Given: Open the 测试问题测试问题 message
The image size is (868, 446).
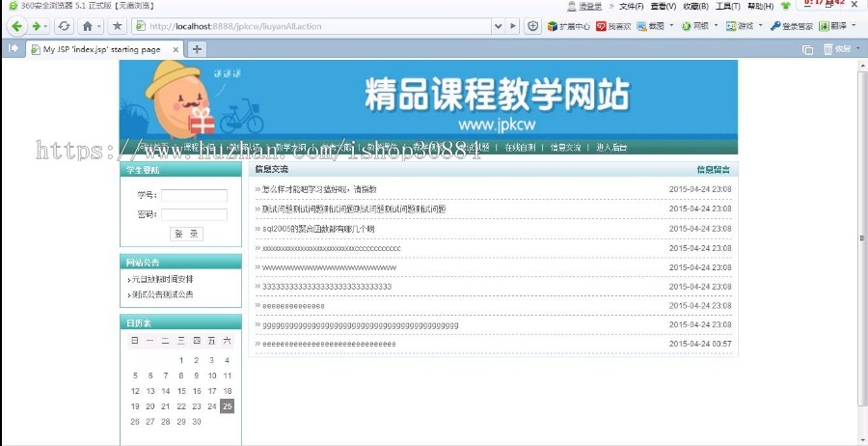Looking at the screenshot, I should pyautogui.click(x=354, y=209).
